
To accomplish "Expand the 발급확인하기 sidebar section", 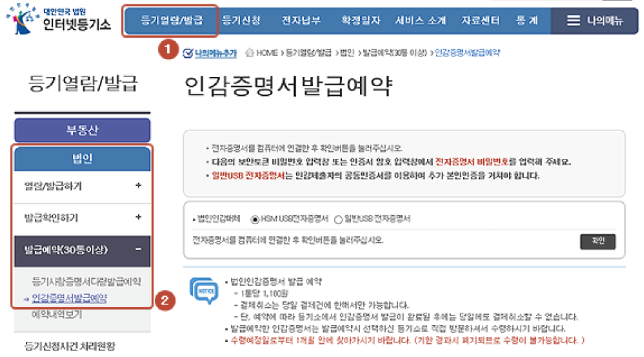I will [x=82, y=218].
